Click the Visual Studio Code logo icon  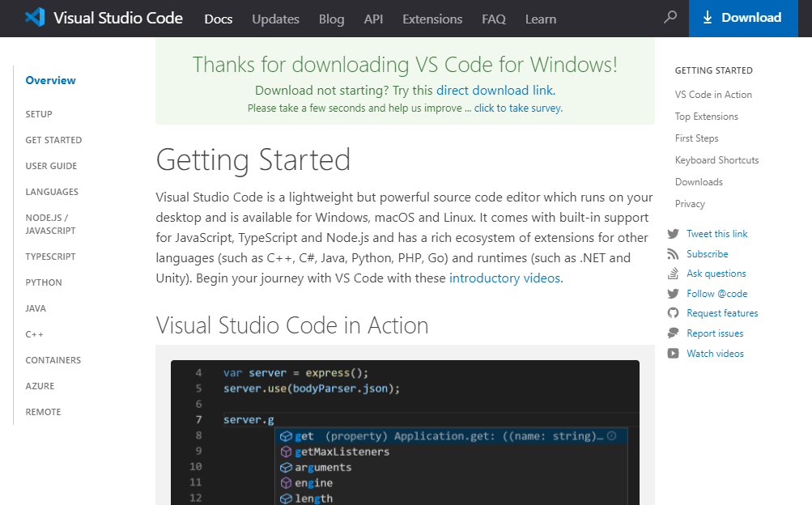(32, 18)
